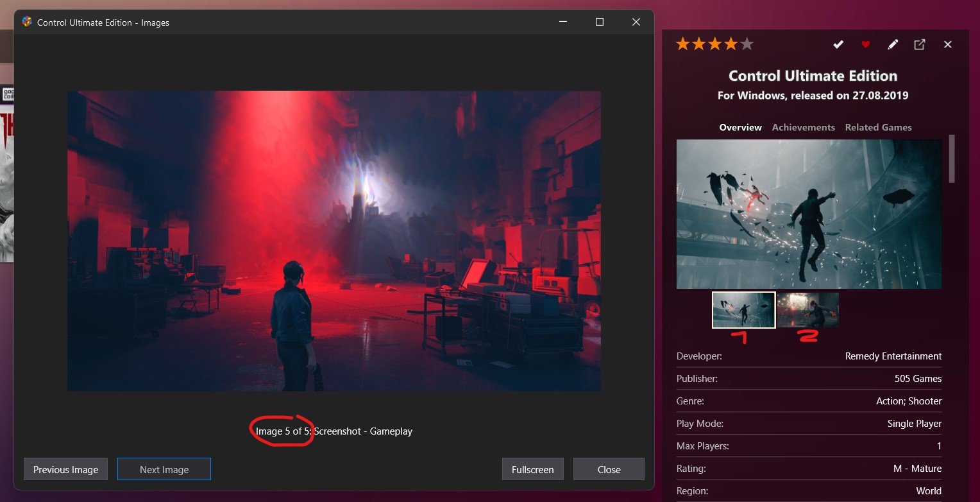Screen dimensions: 980x502
Task: Edit game details with pencil icon
Action: (893, 44)
